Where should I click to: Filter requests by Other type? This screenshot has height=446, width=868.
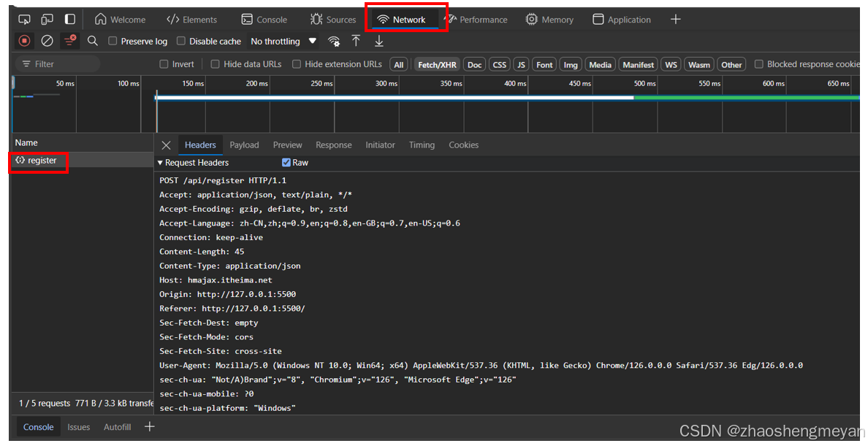(731, 65)
